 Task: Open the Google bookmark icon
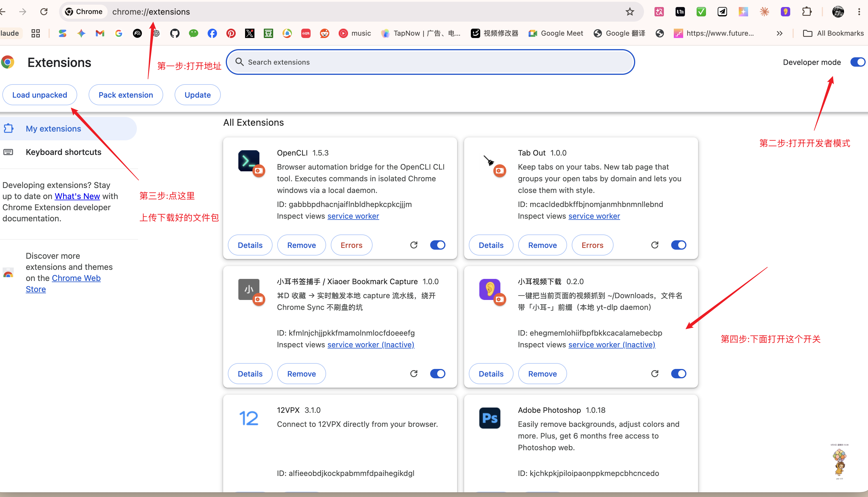point(119,33)
